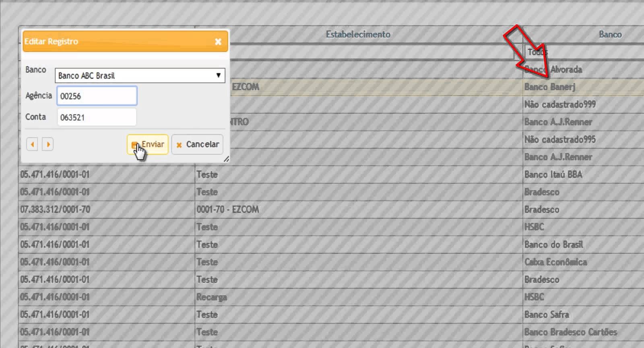Select the Banco Itaú BBA row
Viewport: 644px width, 348px height.
pyautogui.click(x=553, y=175)
